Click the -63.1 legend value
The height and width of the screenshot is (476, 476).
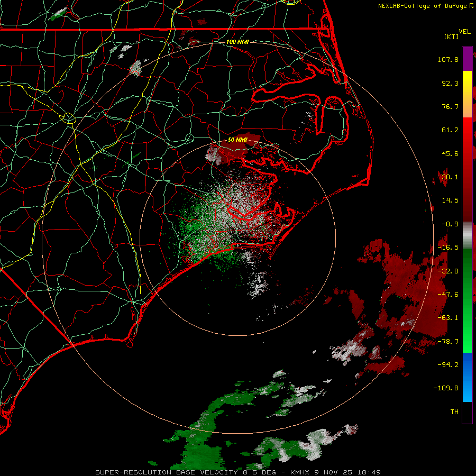pos(448,318)
